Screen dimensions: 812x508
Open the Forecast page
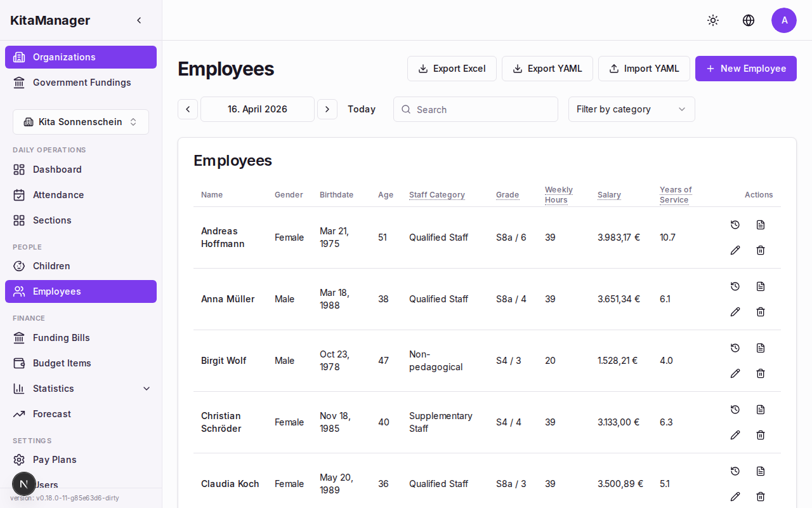[51, 414]
